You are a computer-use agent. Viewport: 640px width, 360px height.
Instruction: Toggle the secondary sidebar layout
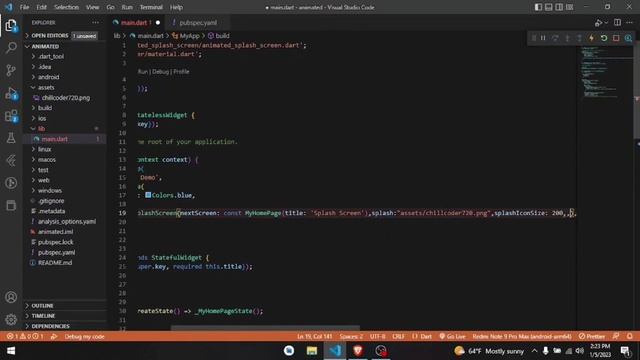point(559,7)
